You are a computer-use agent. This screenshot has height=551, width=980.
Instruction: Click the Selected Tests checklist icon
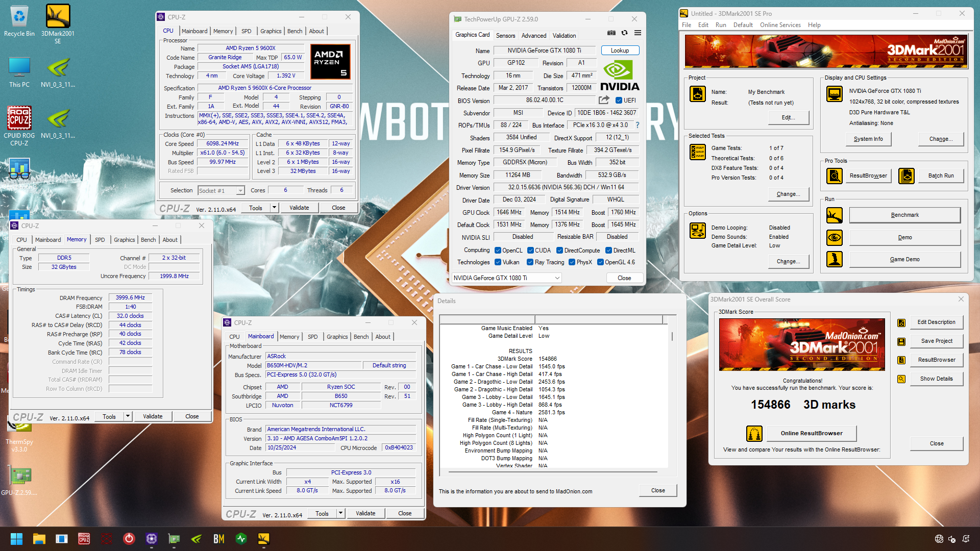[698, 152]
